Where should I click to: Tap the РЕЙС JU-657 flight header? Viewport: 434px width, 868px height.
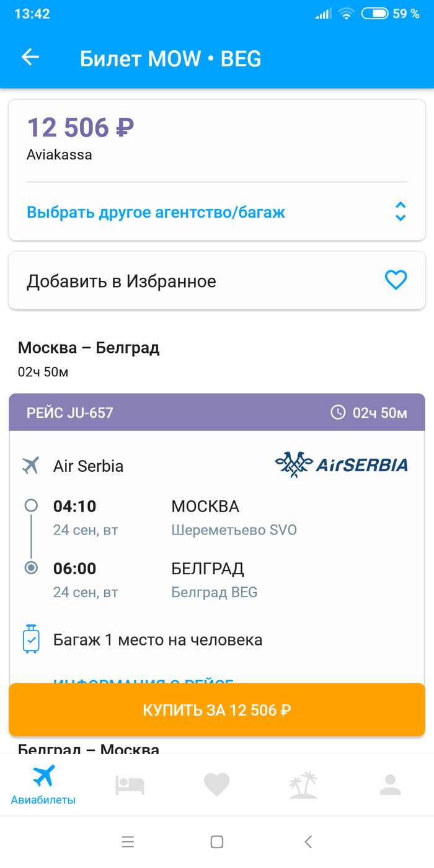pyautogui.click(x=70, y=413)
